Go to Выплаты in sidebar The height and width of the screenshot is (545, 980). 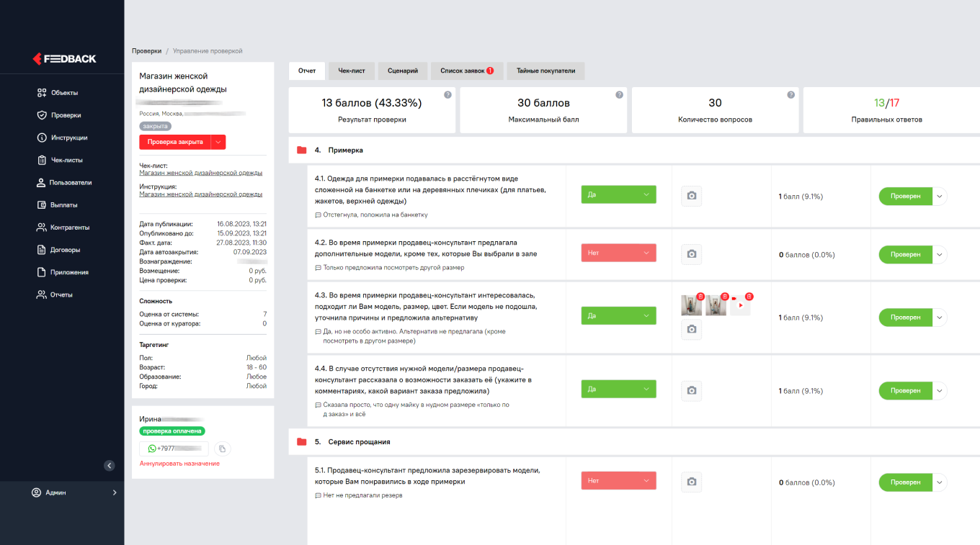click(x=63, y=205)
